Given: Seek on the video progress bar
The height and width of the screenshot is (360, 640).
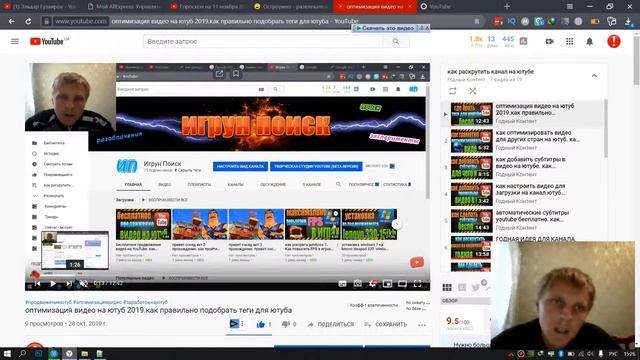Looking at the screenshot, I should (227, 275).
